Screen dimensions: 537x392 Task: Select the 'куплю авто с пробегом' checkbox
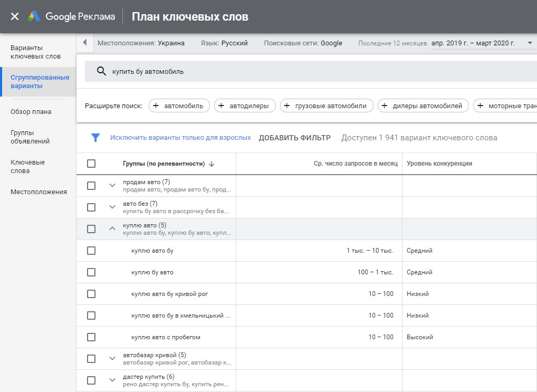91,337
